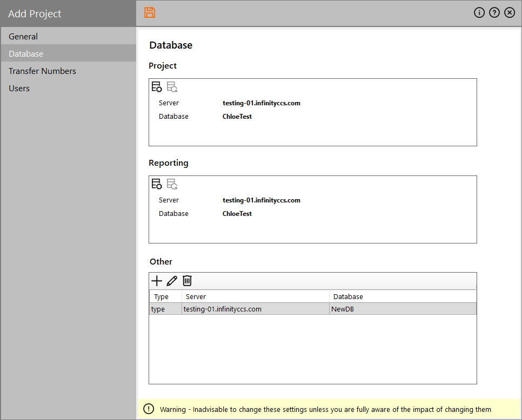Open the General section
Screen dimensions: 522x420
(68, 36)
